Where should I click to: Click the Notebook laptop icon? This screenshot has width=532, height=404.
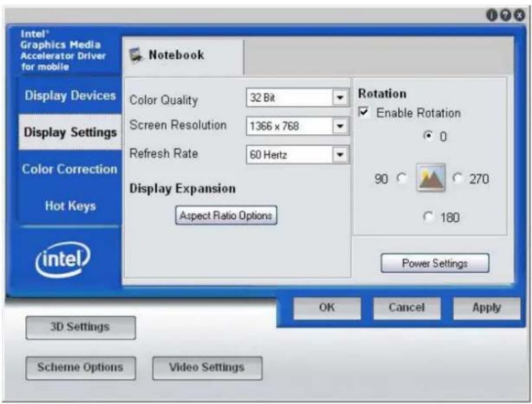[x=136, y=55]
